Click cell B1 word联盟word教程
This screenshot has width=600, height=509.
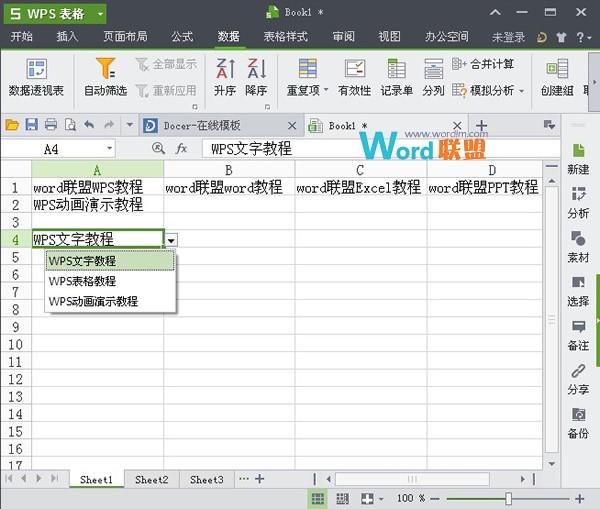pyautogui.click(x=229, y=187)
